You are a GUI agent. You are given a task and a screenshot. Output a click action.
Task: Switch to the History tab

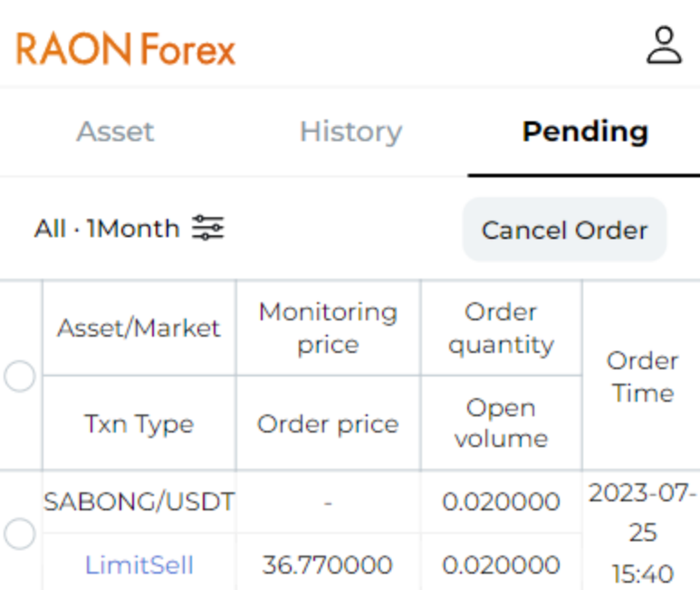(x=350, y=131)
